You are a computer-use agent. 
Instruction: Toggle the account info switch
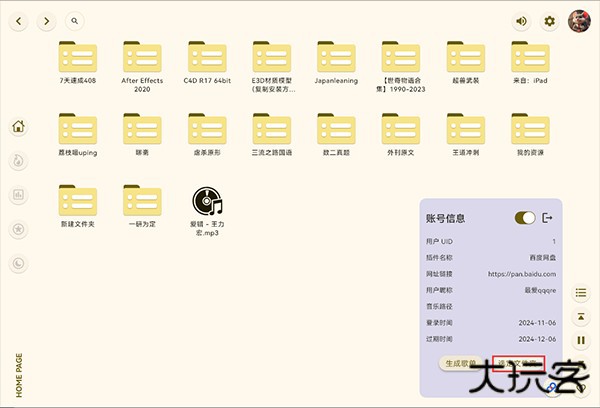point(524,218)
